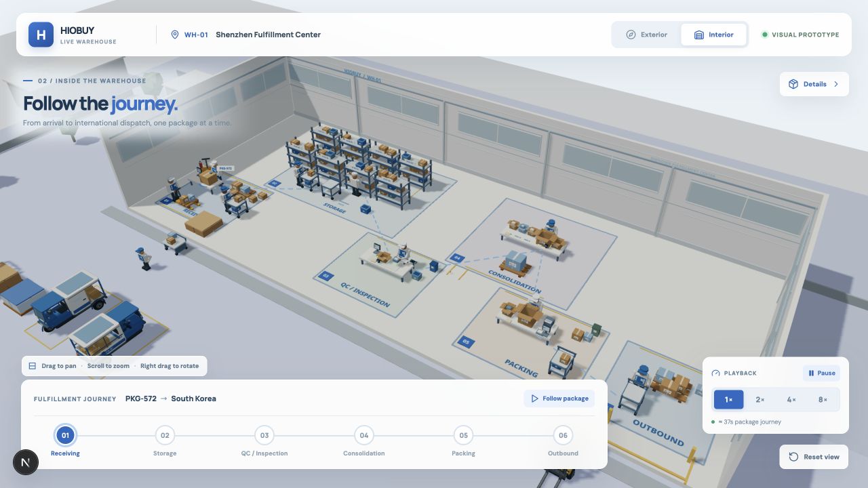Image resolution: width=868 pixels, height=488 pixels.
Task: Click the VISUAL PROTOTYPE label
Action: click(x=805, y=35)
